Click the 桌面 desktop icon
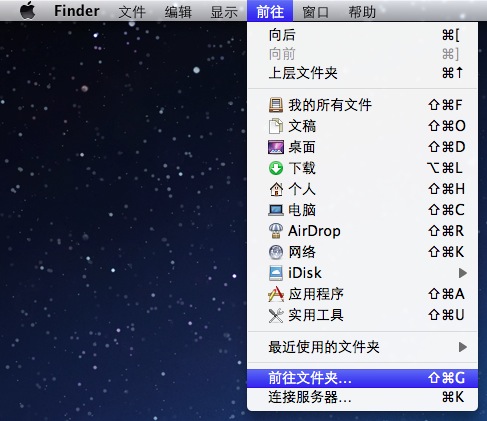Viewport: 487px width, 421px height. pyautogui.click(x=276, y=147)
